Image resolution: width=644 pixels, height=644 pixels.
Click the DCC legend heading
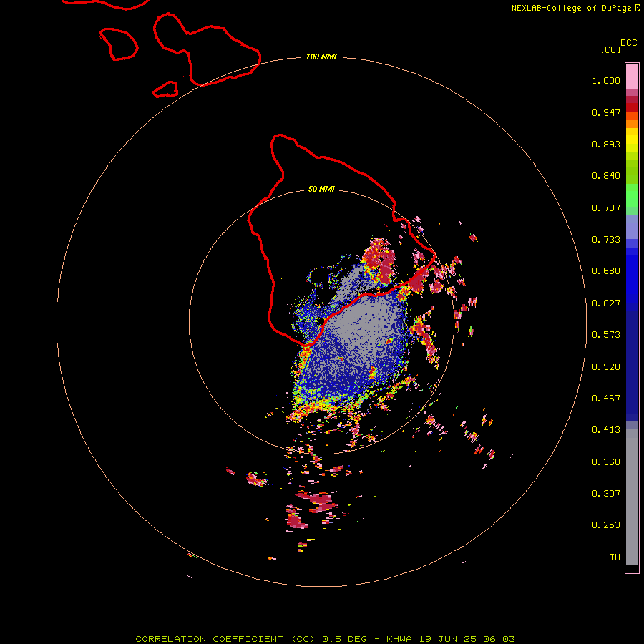628,43
